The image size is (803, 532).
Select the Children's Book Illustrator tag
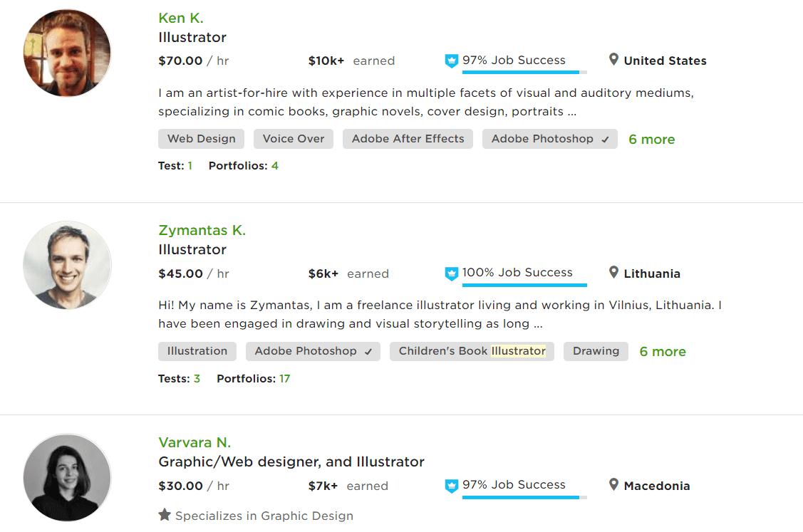point(472,351)
